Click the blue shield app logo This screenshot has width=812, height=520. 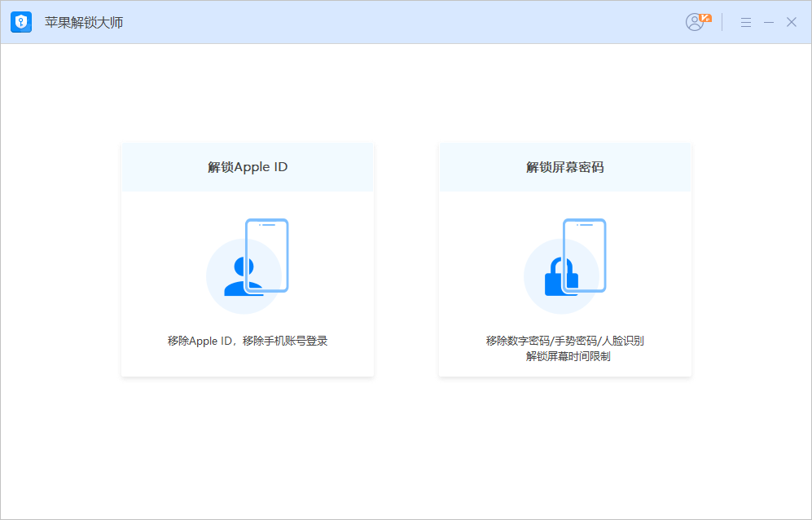coord(21,22)
